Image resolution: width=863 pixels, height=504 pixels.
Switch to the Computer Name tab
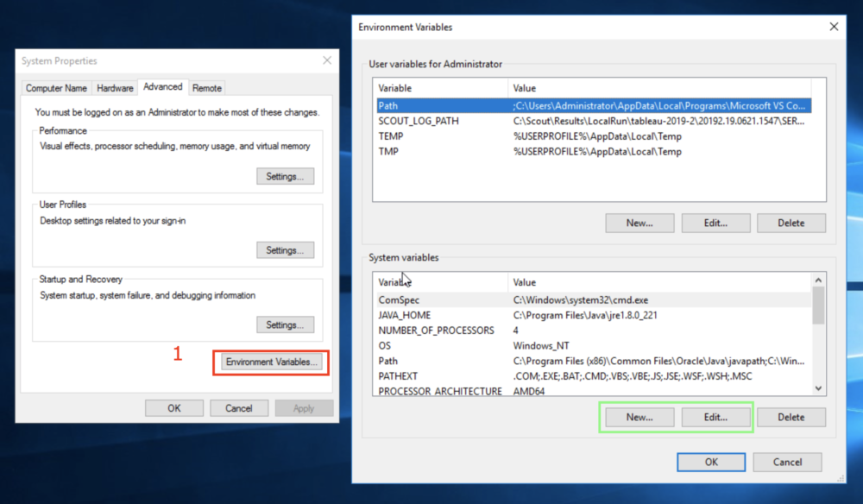pos(56,88)
